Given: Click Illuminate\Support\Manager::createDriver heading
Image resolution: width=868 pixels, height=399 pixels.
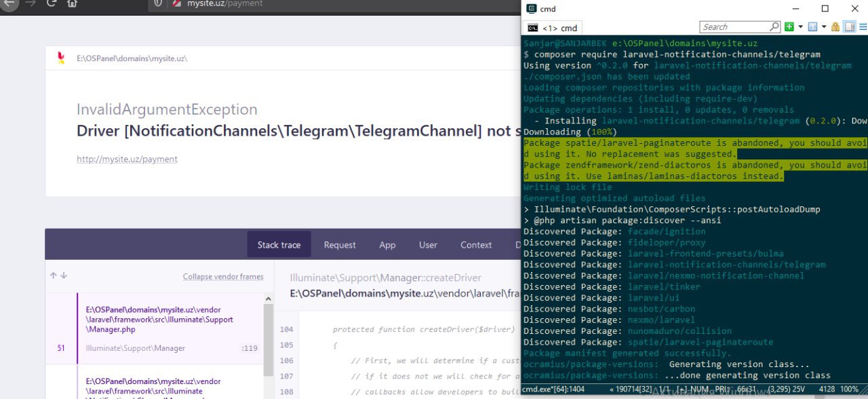Looking at the screenshot, I should point(385,278).
